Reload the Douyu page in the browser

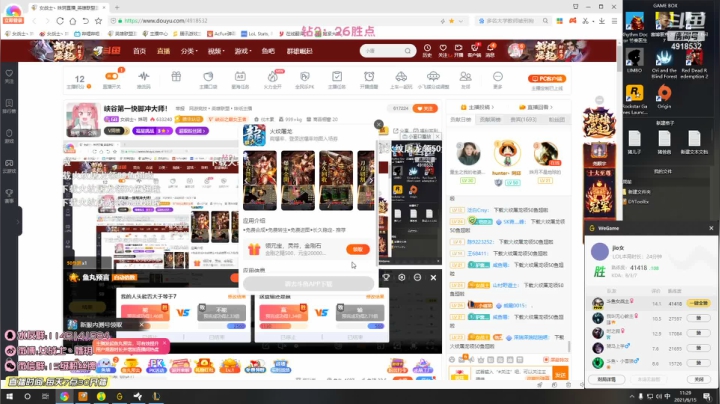[60, 21]
